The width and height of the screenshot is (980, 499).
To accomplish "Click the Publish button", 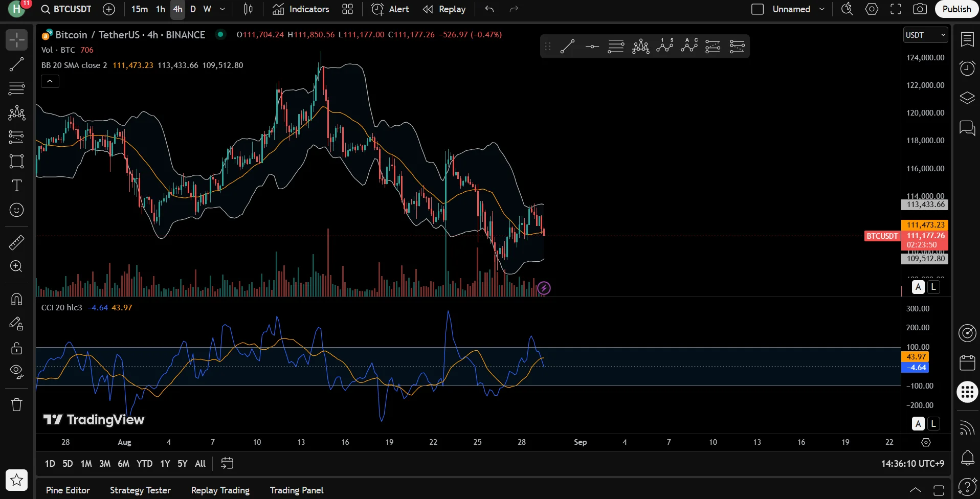I will (x=956, y=9).
